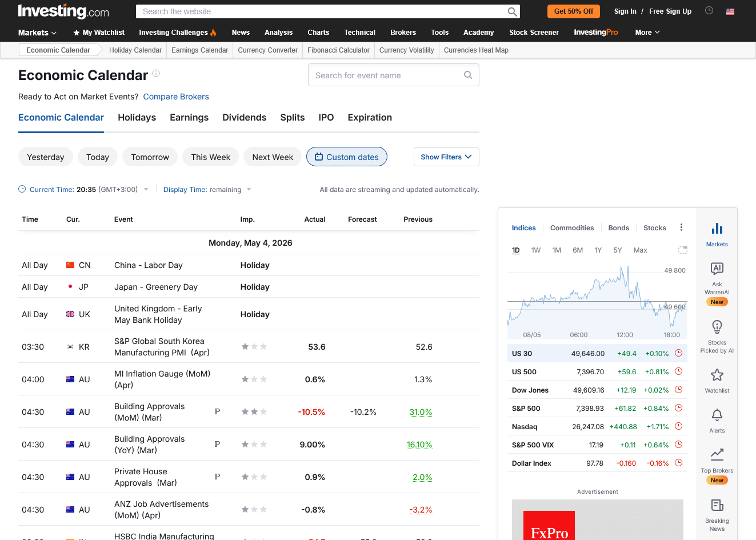
Task: Switch to Commodities tab in widget
Action: [x=572, y=228]
